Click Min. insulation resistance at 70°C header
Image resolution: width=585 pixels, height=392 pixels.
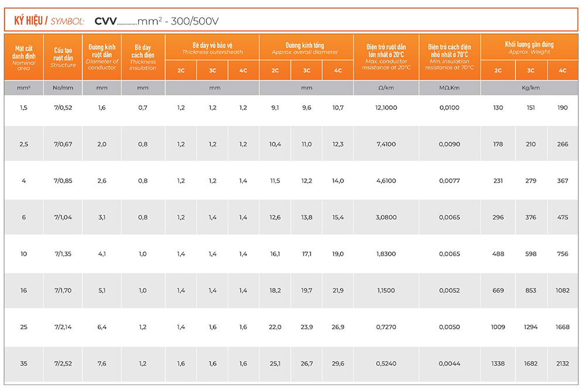point(449,57)
